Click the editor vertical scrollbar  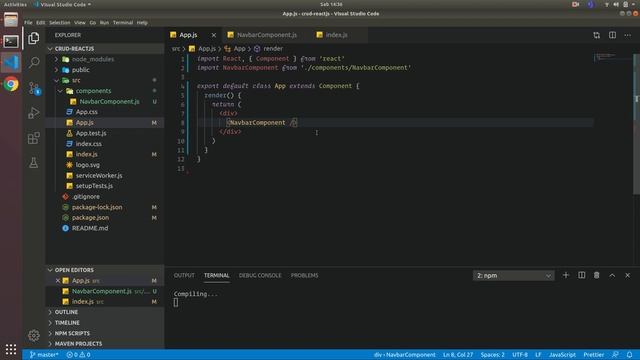pyautogui.click(x=636, y=124)
